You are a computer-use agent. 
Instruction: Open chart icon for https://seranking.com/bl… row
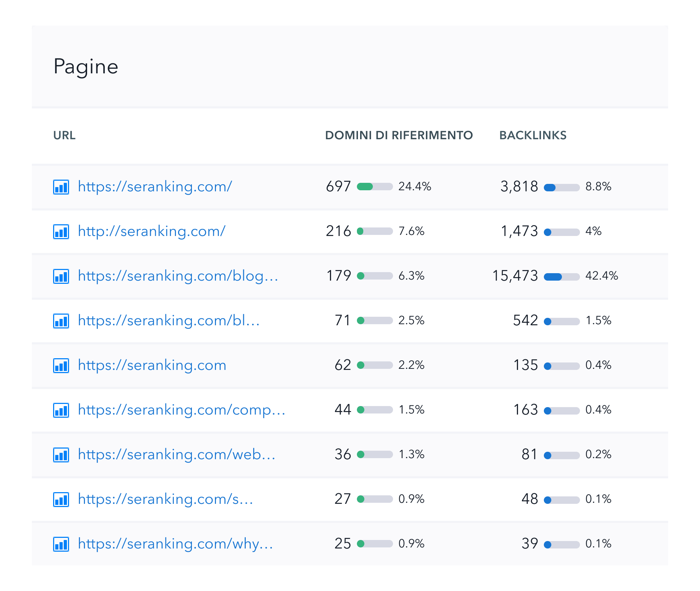(61, 321)
